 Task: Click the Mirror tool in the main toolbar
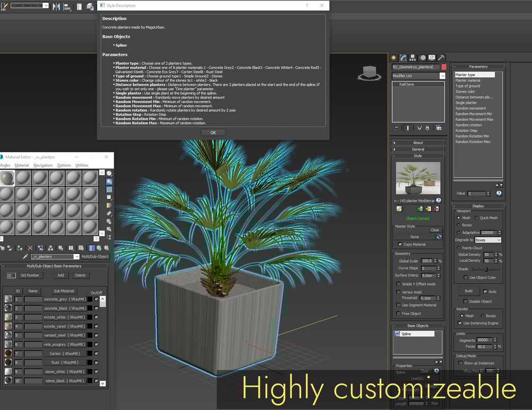point(56,6)
